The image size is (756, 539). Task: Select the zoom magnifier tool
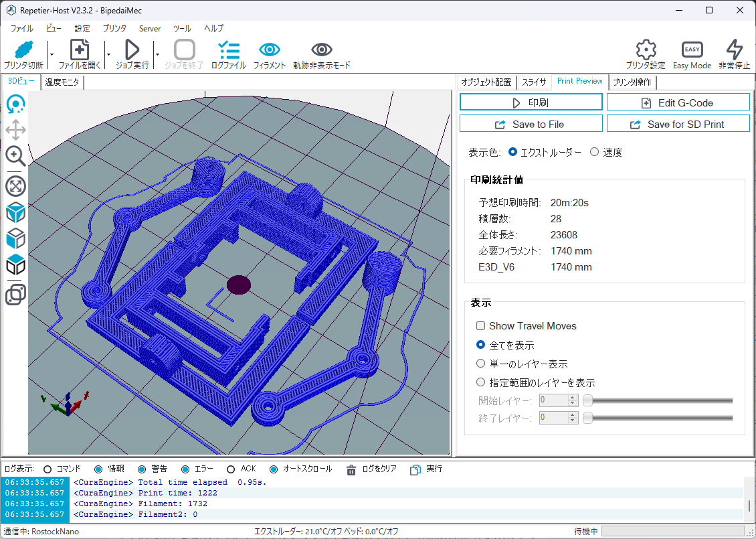(16, 156)
